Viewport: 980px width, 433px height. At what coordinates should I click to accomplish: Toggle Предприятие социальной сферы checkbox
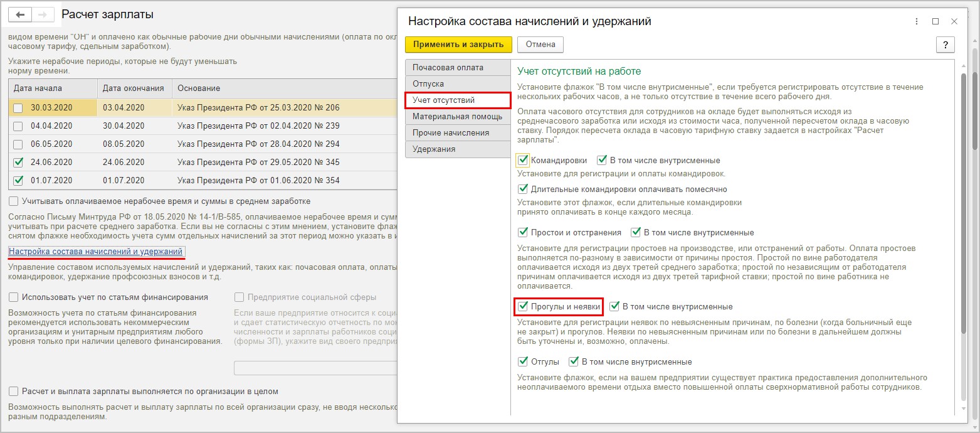click(239, 297)
